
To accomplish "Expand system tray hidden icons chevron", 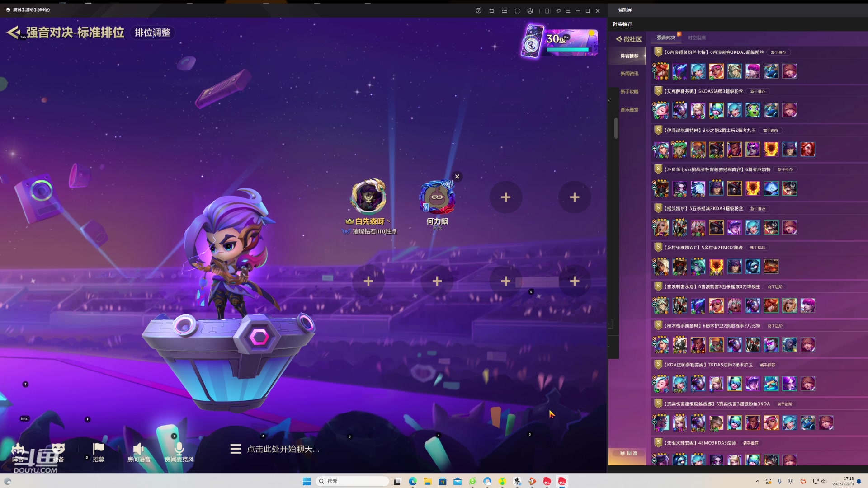I will tap(757, 481).
